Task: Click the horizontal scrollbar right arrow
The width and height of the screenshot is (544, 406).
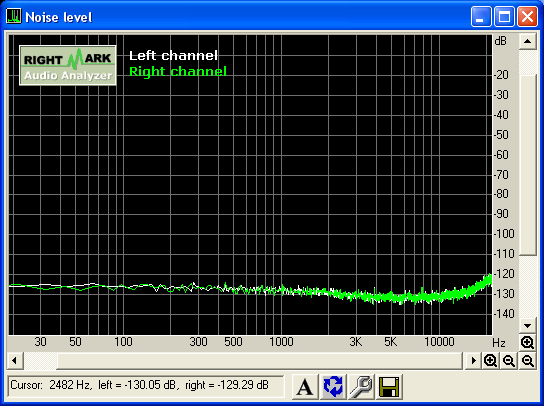Action: pos(473,361)
